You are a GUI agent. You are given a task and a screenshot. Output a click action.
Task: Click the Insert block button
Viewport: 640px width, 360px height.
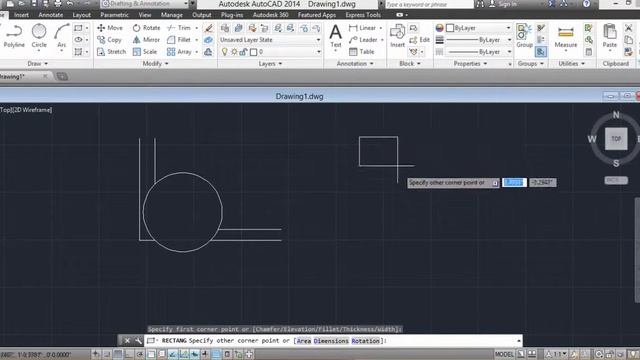click(397, 36)
